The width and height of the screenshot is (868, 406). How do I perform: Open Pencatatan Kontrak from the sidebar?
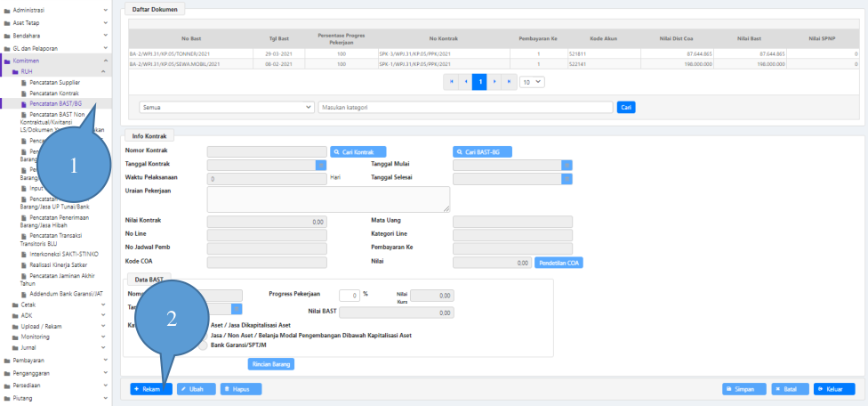point(53,93)
